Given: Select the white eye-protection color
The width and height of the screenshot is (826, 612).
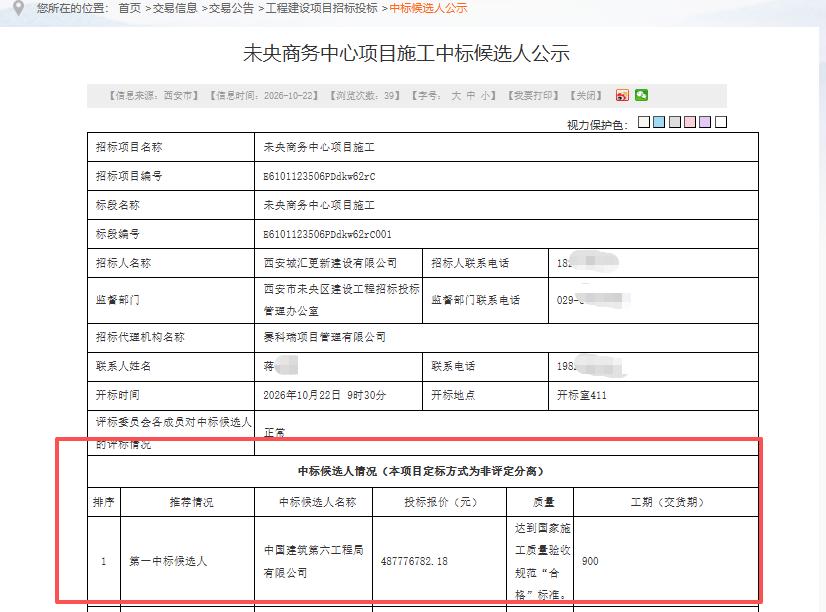Looking at the screenshot, I should coord(721,122).
